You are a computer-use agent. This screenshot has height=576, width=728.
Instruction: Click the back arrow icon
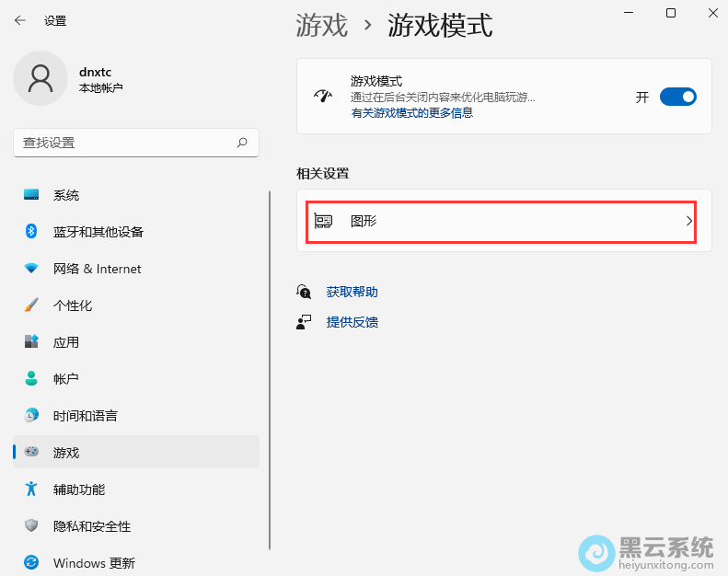coord(20,20)
